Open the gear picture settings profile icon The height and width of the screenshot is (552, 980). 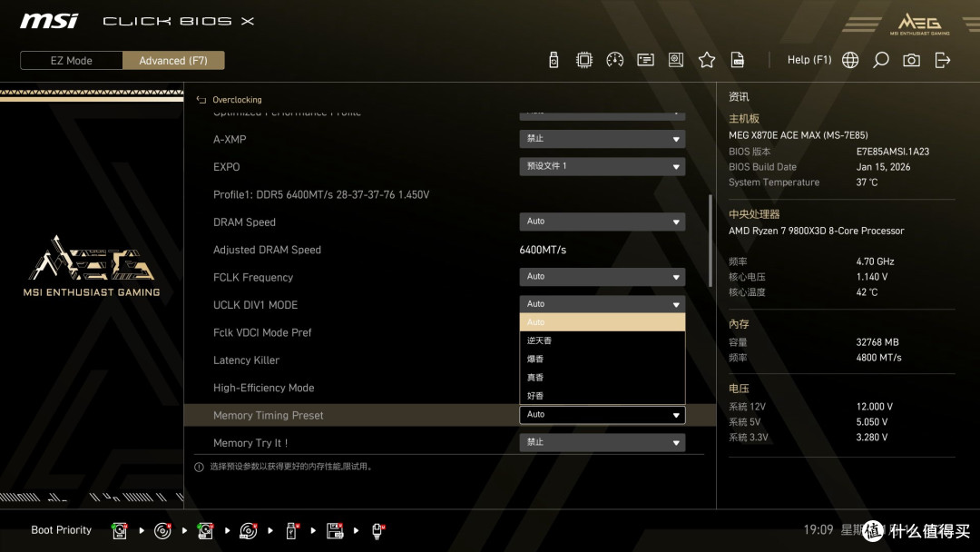[x=676, y=60]
